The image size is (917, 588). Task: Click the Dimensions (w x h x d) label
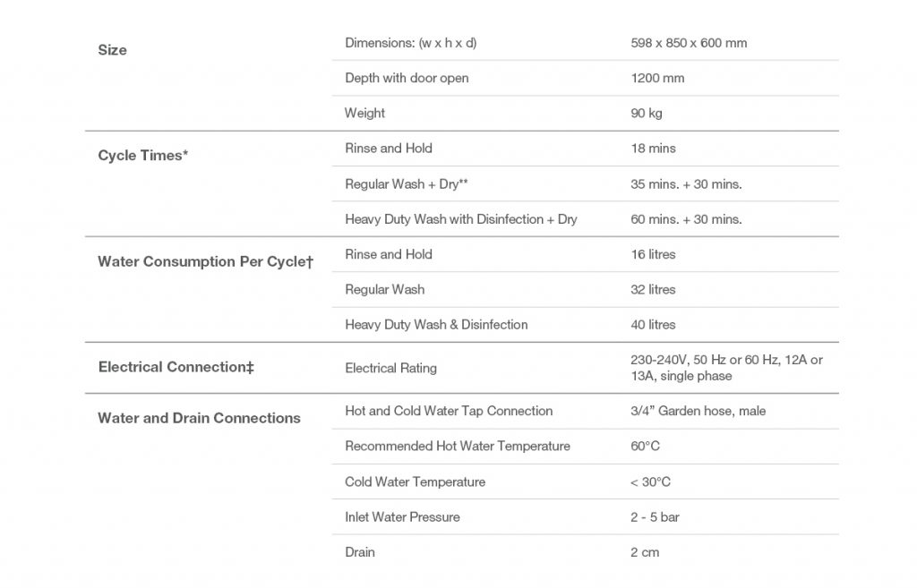(x=405, y=43)
